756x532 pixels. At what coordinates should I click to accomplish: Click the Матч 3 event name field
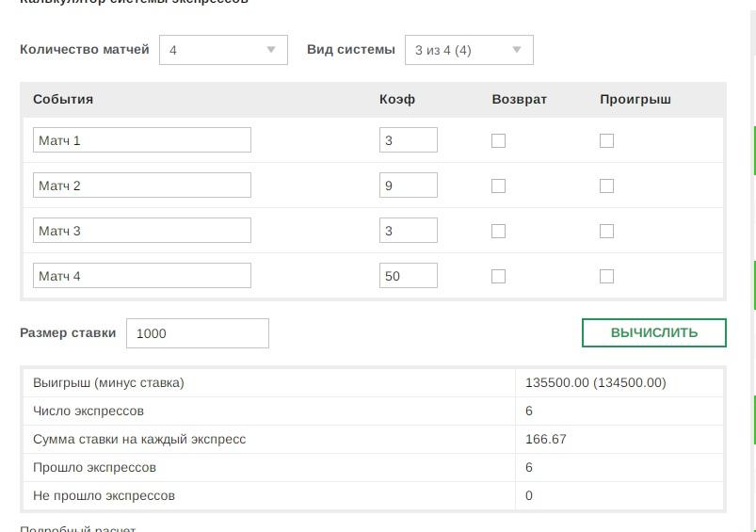tap(142, 230)
